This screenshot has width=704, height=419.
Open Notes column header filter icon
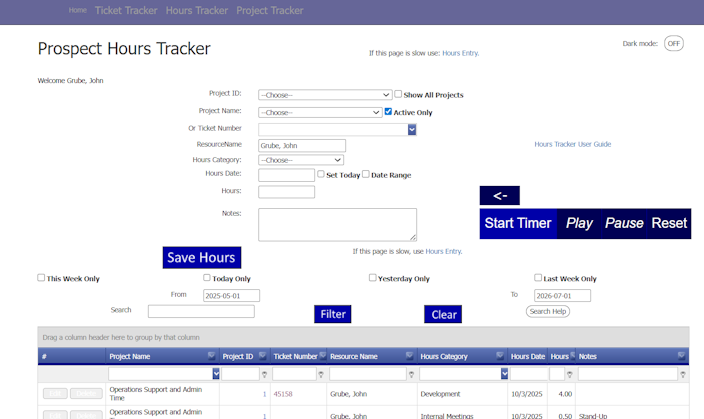[681, 356]
